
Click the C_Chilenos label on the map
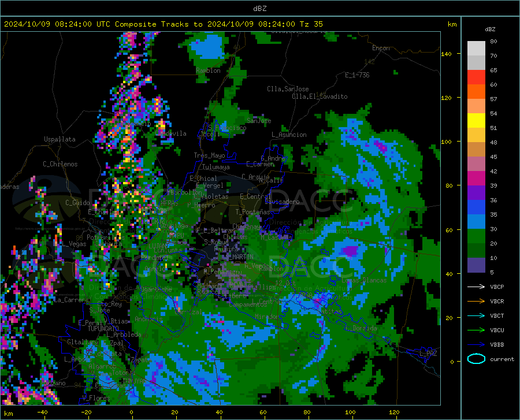(60, 164)
